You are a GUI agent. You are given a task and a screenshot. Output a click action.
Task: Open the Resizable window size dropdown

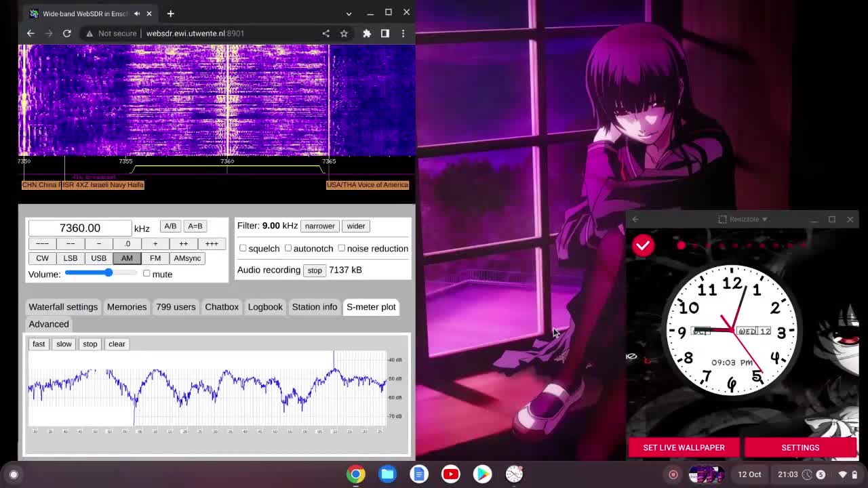(x=743, y=219)
